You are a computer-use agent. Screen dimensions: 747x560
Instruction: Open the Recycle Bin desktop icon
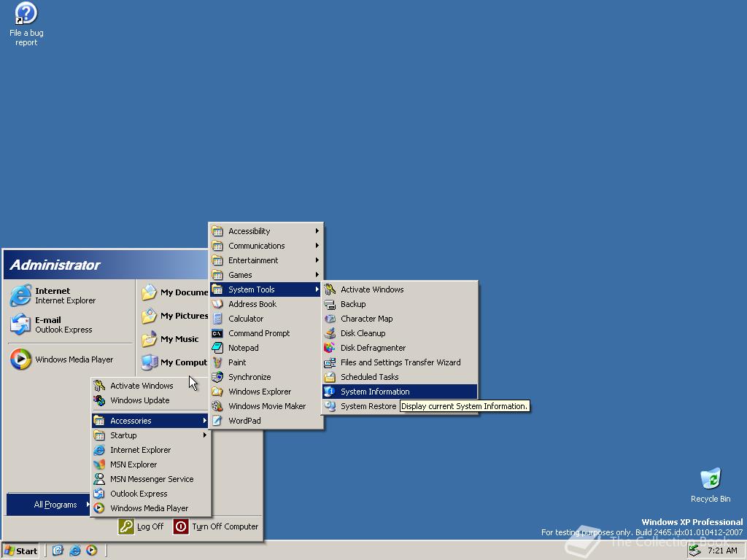coord(711,485)
